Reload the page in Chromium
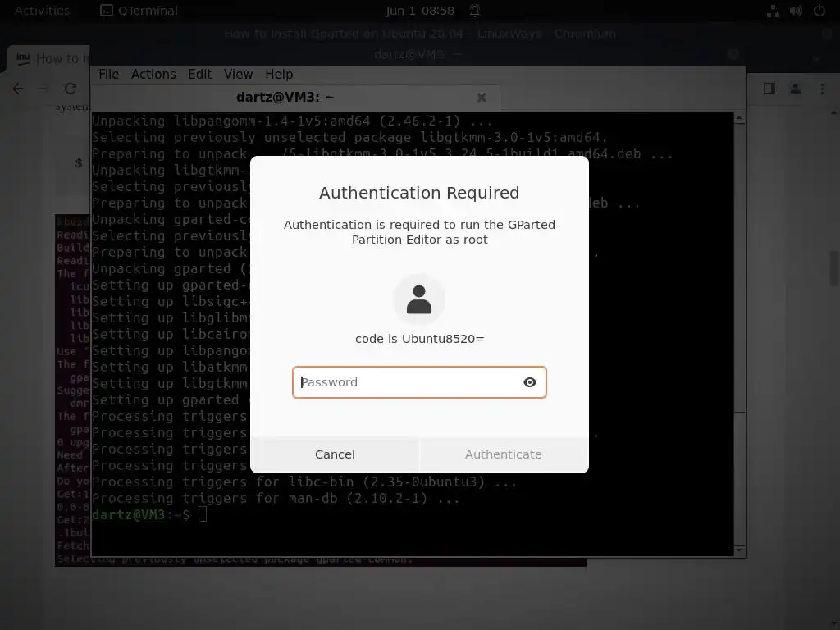The image size is (840, 630). pos(71,89)
